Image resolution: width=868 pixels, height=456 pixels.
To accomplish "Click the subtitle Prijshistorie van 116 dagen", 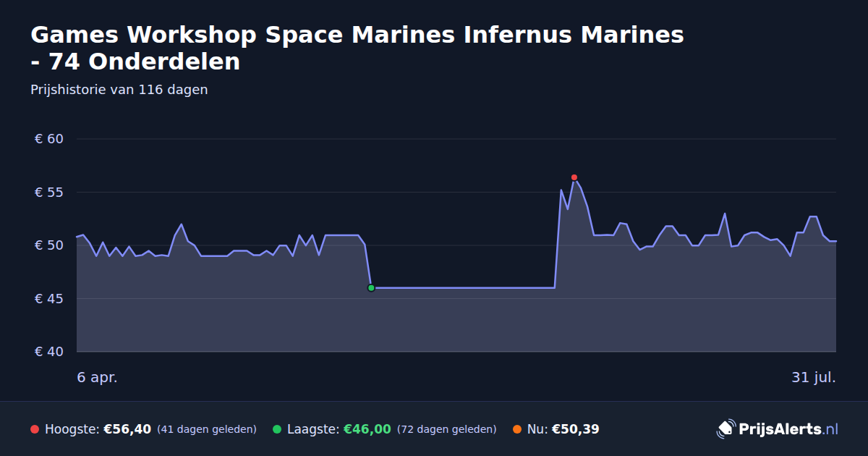I will 119,90.
